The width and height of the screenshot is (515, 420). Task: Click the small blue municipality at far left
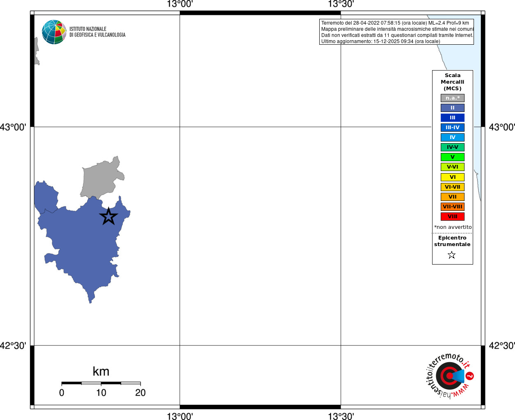tap(46, 197)
